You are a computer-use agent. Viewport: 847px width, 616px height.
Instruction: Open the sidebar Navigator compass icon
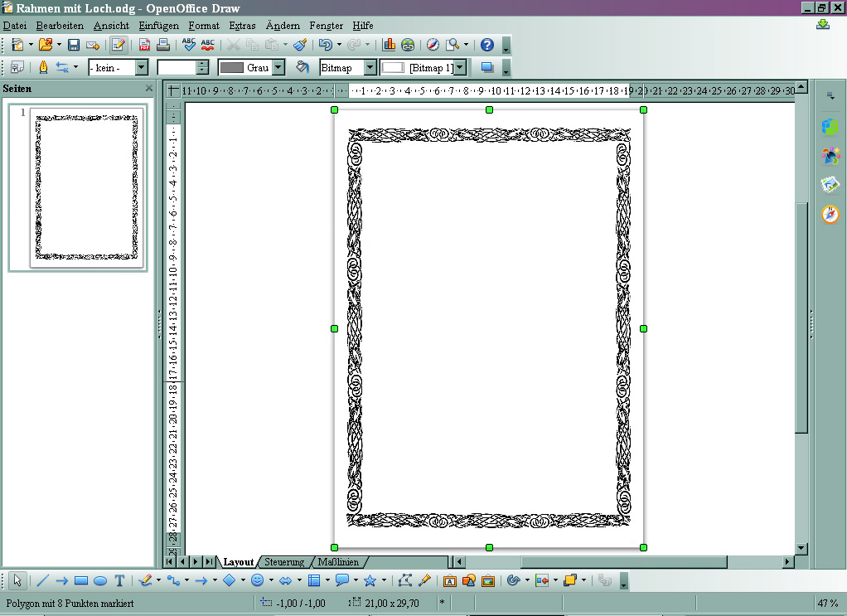click(830, 214)
